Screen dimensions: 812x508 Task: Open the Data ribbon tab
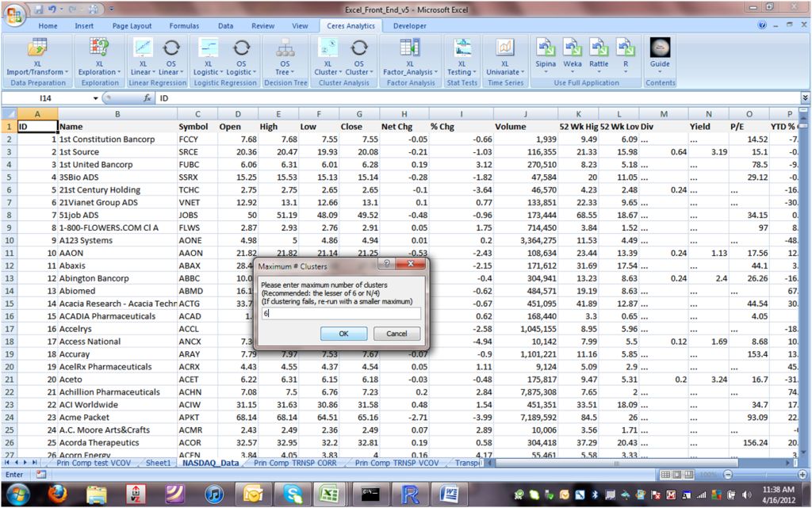(x=225, y=26)
